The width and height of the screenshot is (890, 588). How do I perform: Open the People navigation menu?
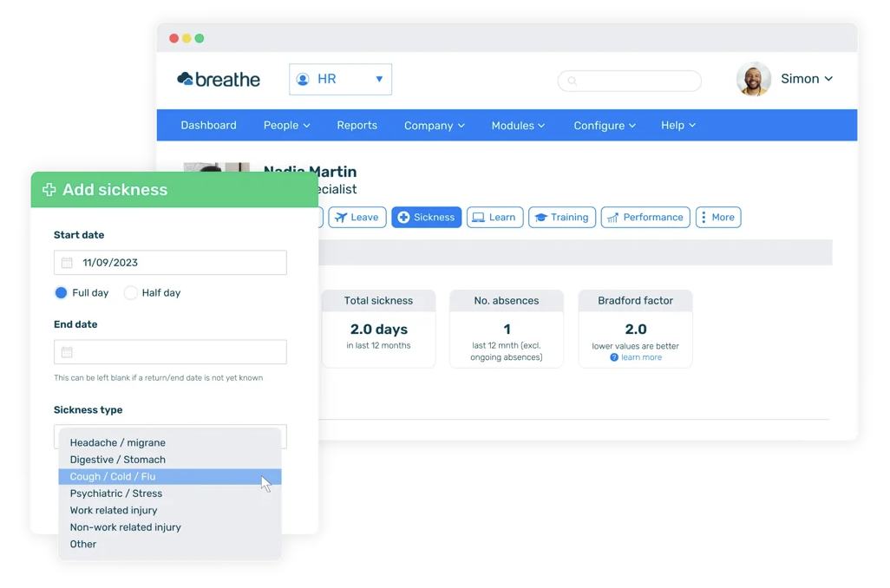(286, 125)
